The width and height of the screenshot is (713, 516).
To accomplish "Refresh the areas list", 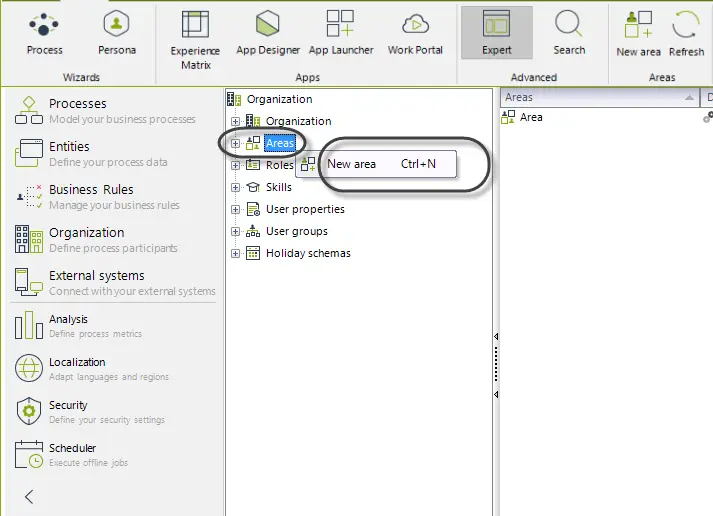I will click(x=686, y=35).
